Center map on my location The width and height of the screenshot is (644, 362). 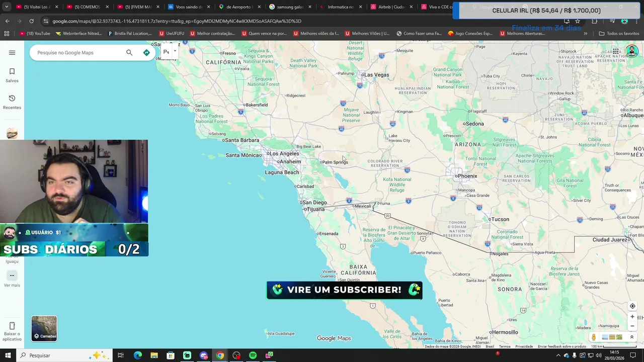[x=632, y=306]
